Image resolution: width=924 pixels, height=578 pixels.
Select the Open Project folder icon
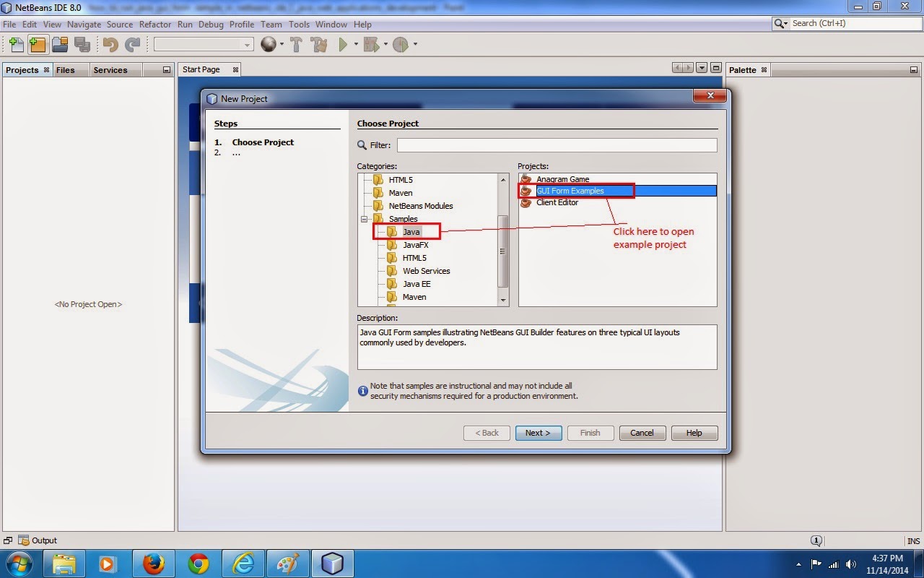pyautogui.click(x=61, y=44)
